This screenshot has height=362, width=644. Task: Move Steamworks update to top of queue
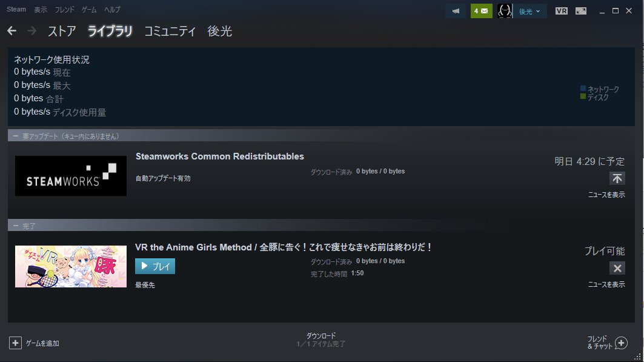coord(617,178)
